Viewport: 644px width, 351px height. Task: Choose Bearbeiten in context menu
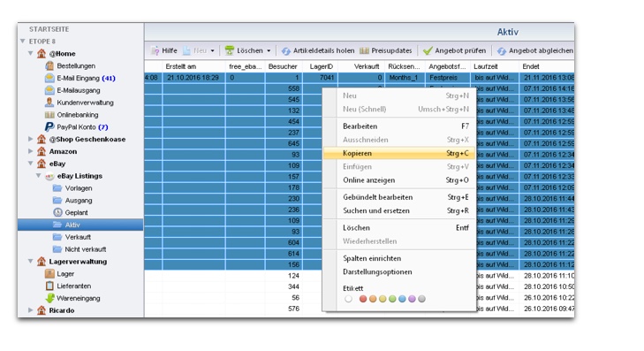coord(399,126)
